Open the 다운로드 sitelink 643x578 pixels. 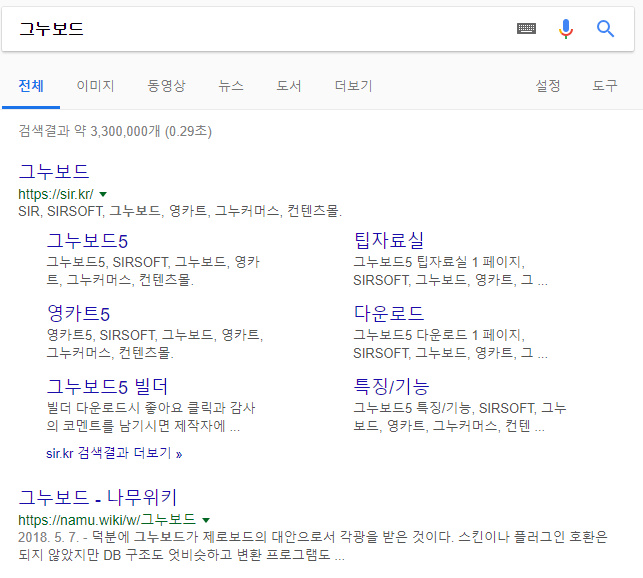[x=389, y=313]
